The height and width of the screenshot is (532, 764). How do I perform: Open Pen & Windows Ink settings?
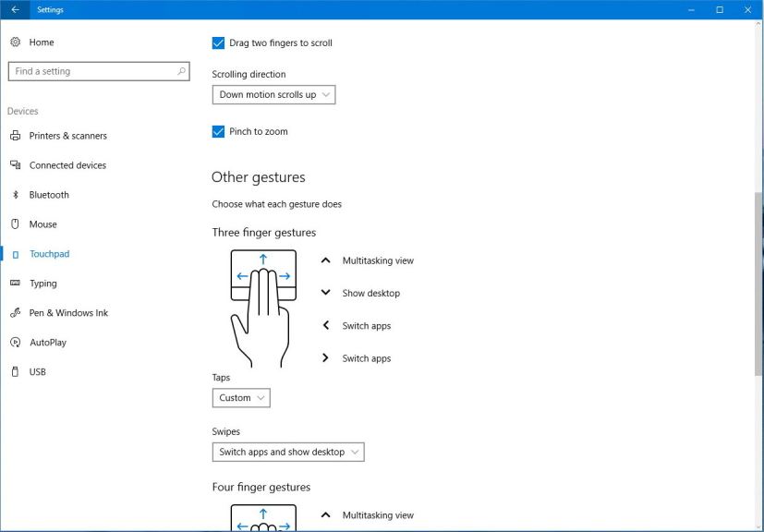(x=68, y=313)
